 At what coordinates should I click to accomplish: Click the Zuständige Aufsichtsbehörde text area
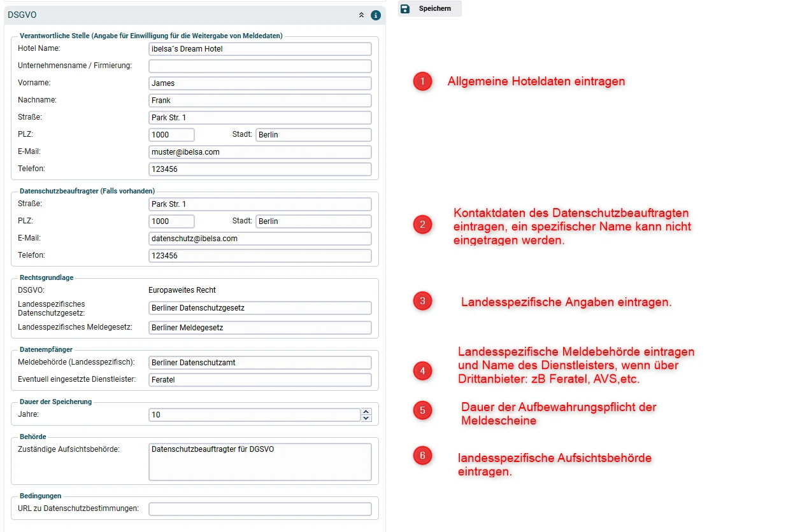pos(260,462)
